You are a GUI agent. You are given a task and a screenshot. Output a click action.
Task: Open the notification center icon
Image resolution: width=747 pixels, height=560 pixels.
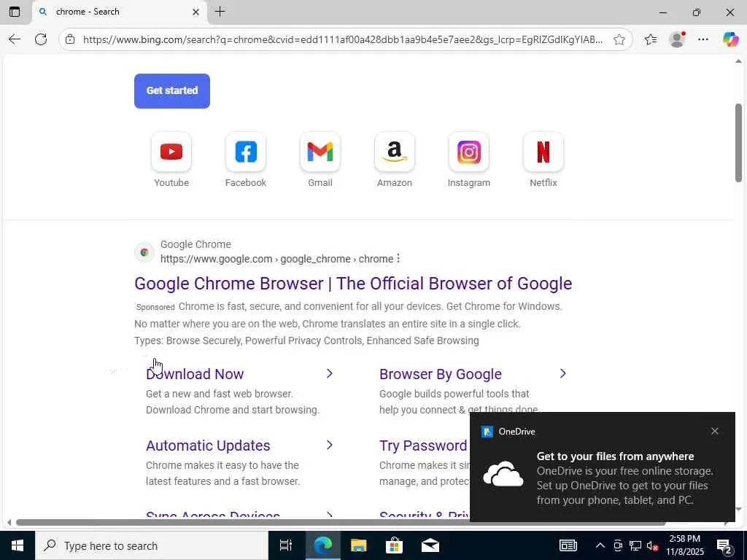pyautogui.click(x=724, y=545)
